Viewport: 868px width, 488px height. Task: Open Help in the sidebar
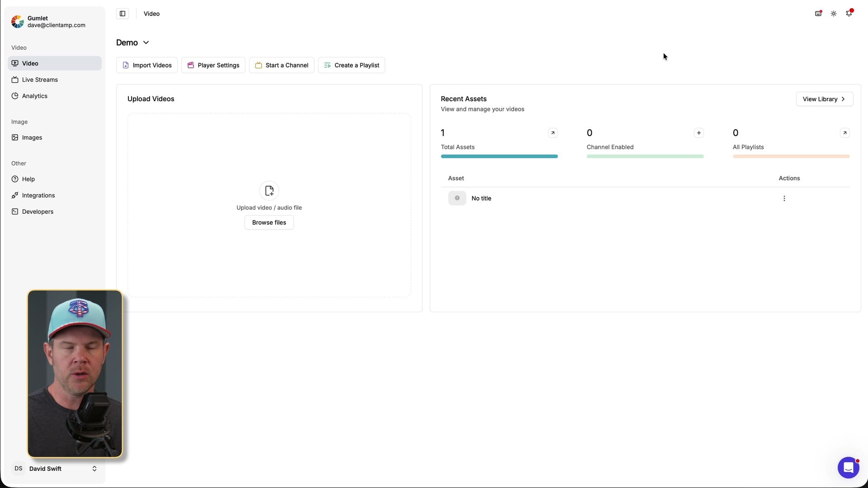tap(55, 179)
